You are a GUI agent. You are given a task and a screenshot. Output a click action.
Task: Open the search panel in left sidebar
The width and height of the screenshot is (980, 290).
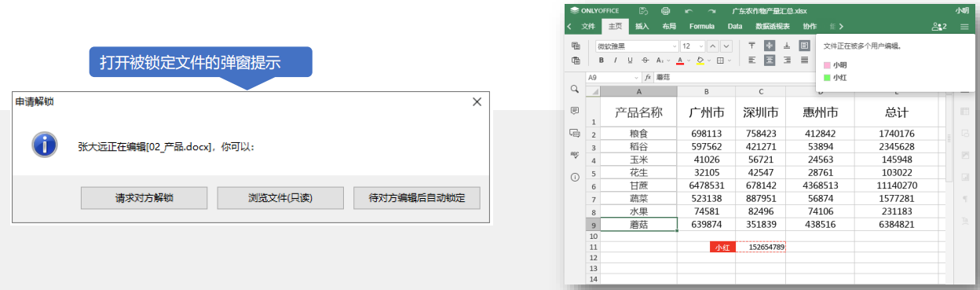[575, 89]
